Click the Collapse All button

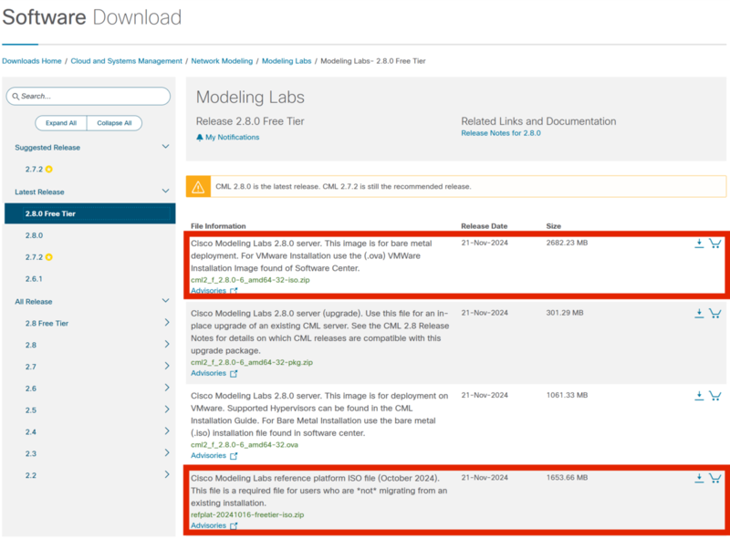coord(115,123)
